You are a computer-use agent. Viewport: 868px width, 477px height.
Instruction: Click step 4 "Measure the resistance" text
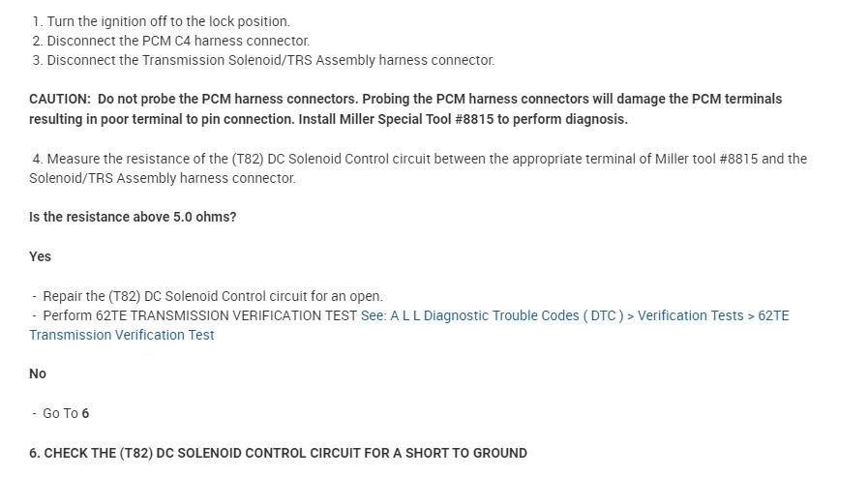tap(116, 159)
